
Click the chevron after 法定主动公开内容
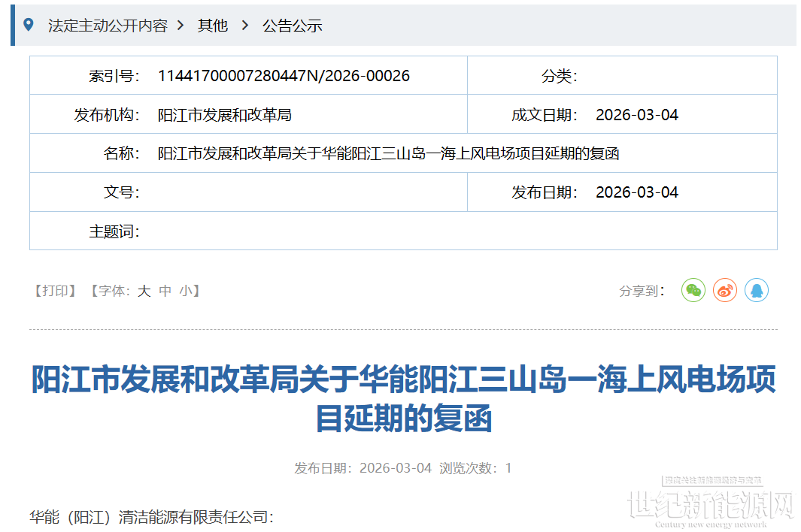click(x=181, y=26)
